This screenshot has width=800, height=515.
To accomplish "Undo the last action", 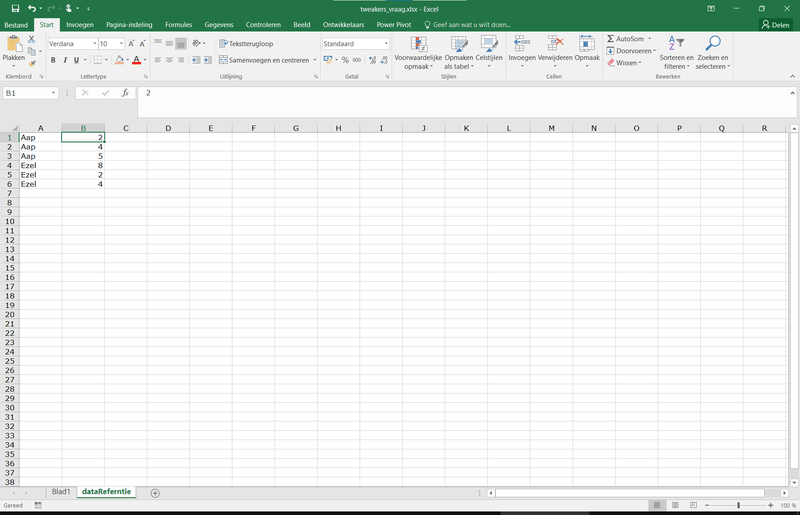I will [x=32, y=9].
